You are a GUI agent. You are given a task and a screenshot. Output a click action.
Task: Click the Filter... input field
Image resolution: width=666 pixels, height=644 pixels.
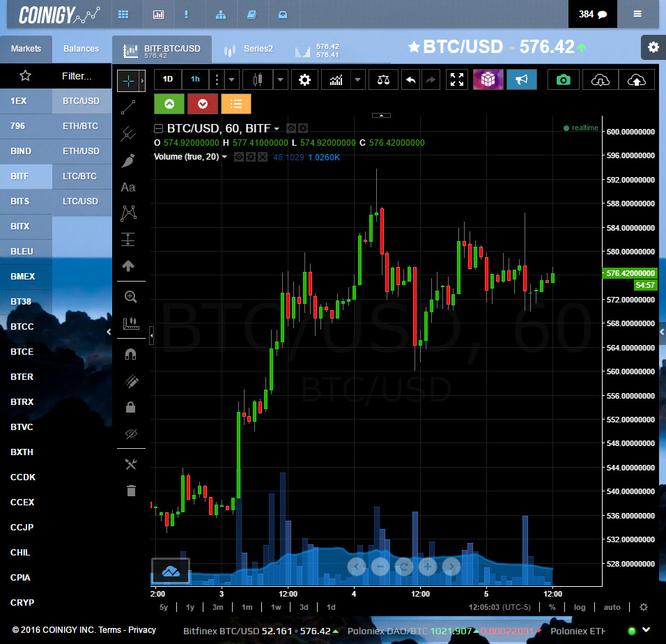click(77, 76)
